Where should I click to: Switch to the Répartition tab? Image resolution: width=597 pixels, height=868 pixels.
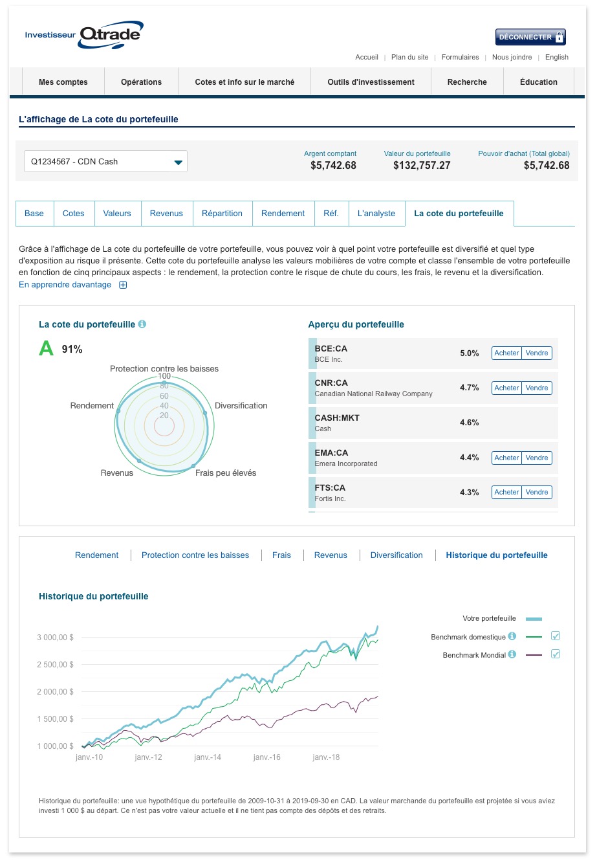click(222, 214)
